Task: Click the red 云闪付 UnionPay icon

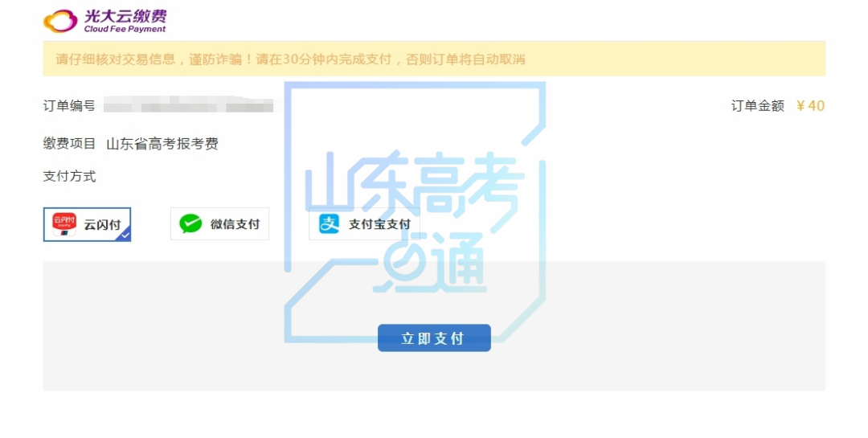Action: (x=64, y=224)
